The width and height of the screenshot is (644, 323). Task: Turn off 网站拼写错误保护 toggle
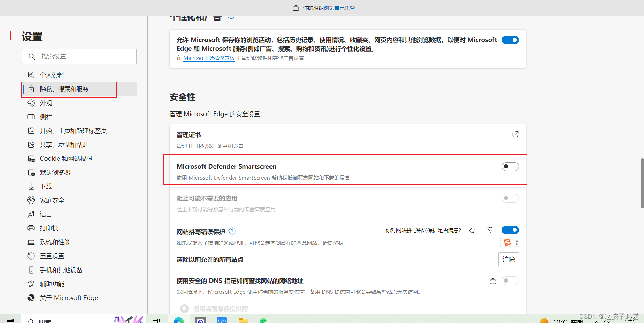(510, 230)
